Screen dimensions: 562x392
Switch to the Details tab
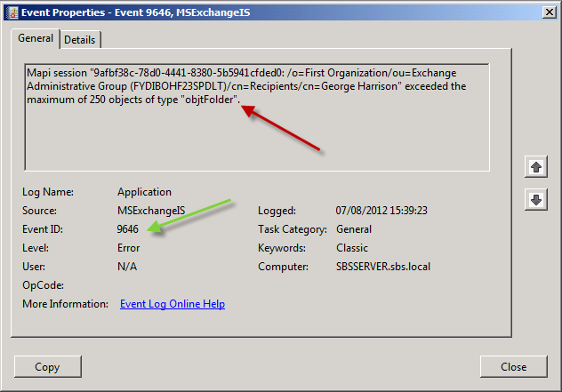(80, 40)
